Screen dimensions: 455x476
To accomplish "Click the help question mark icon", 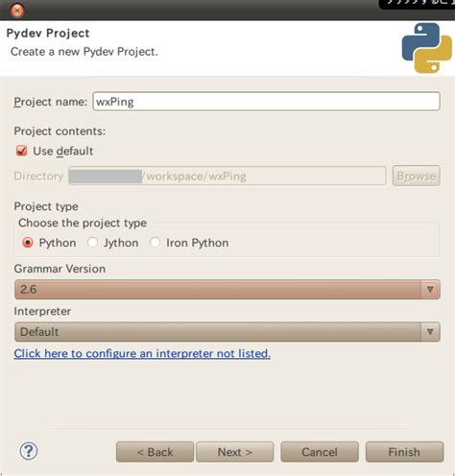I will point(29,451).
